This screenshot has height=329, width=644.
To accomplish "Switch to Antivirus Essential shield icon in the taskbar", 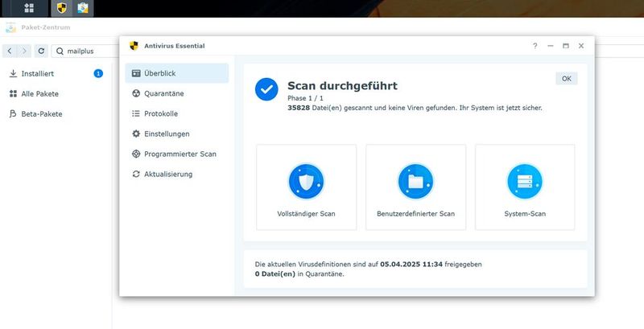I will pos(62,8).
